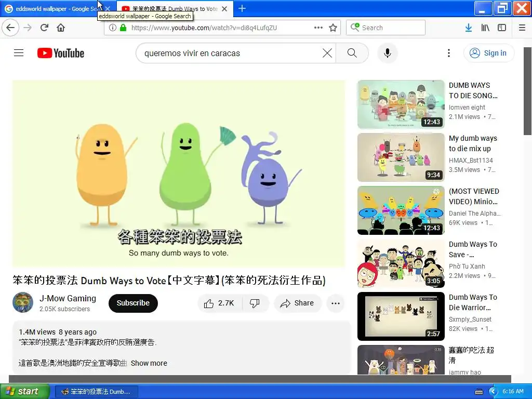Open the Firefox hamburger menu
The width and height of the screenshot is (532, 399).
(522, 28)
